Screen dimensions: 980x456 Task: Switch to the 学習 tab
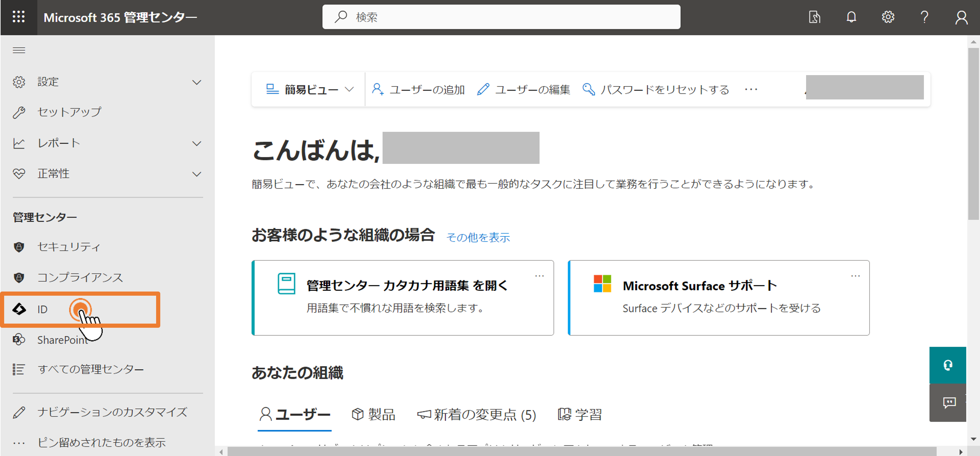580,414
